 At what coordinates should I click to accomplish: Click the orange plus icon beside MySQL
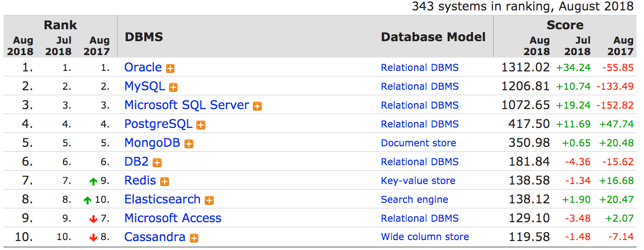173,87
